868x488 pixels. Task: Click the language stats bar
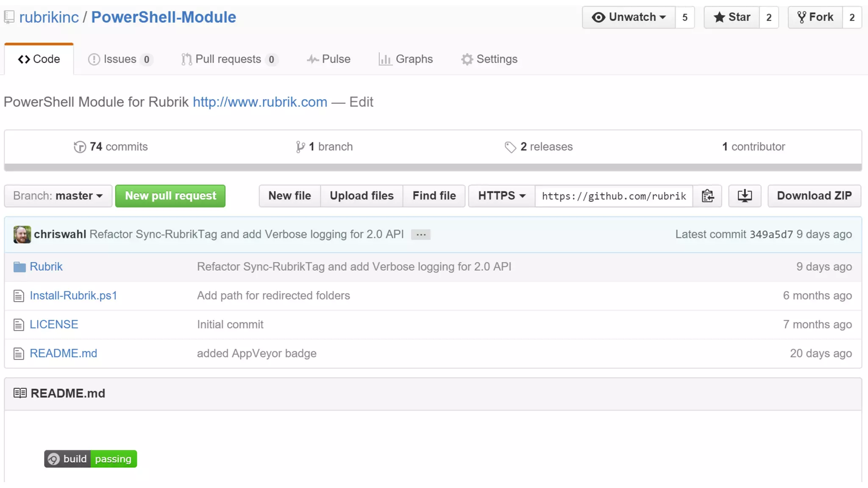click(x=433, y=167)
